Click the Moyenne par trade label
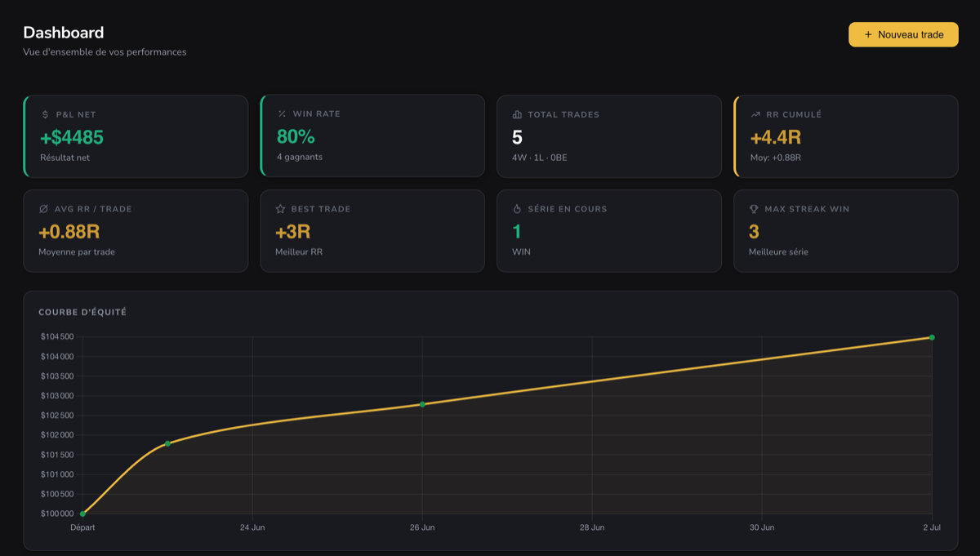980x556 pixels. (77, 251)
